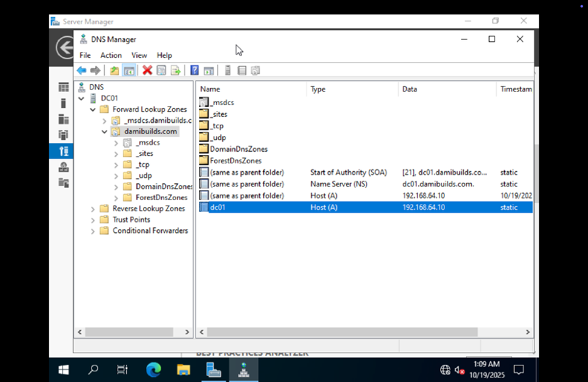Collapse the damibuilds.com zone
Screen dimensions: 588x382
(104, 132)
